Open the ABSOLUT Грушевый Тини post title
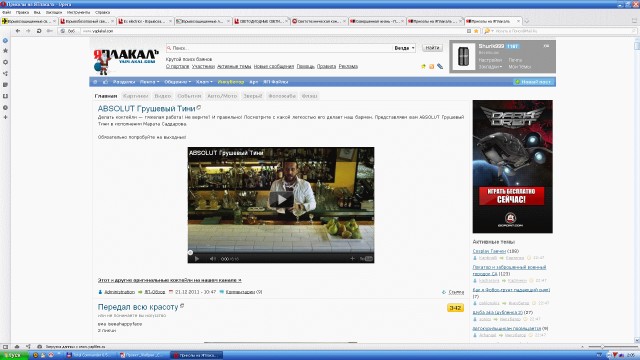The image size is (640, 360). point(147,109)
